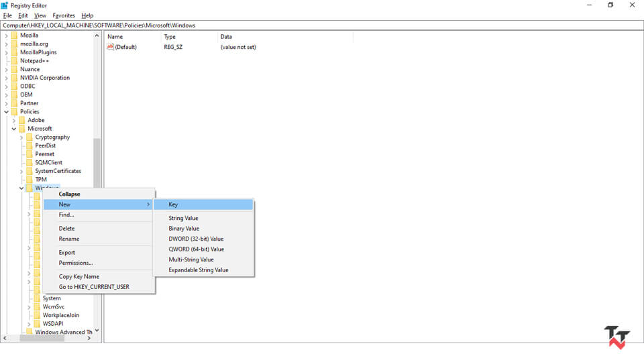This screenshot has height=362, width=644.
Task: Click the registry path address bar
Action: tap(322, 25)
